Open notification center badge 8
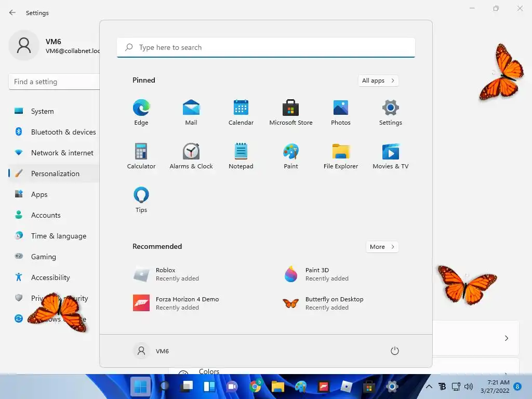This screenshot has height=399, width=532. pyautogui.click(x=517, y=387)
